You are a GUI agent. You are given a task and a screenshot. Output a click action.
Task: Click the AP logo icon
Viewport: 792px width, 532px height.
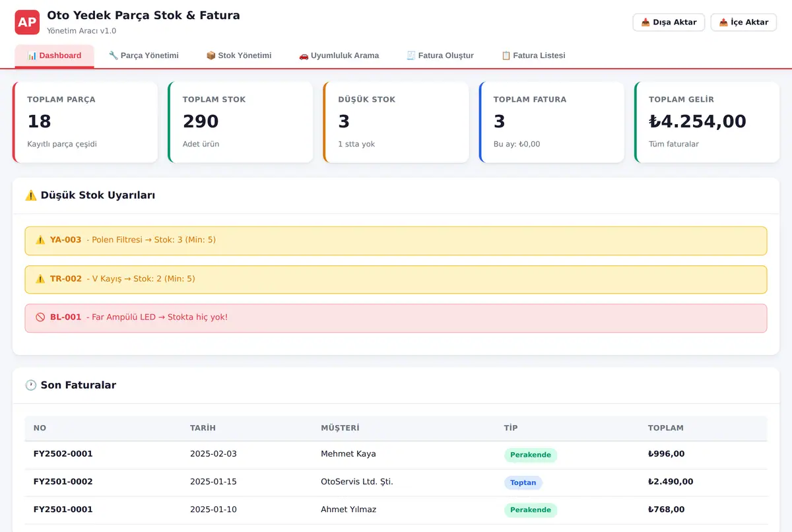[x=27, y=22]
